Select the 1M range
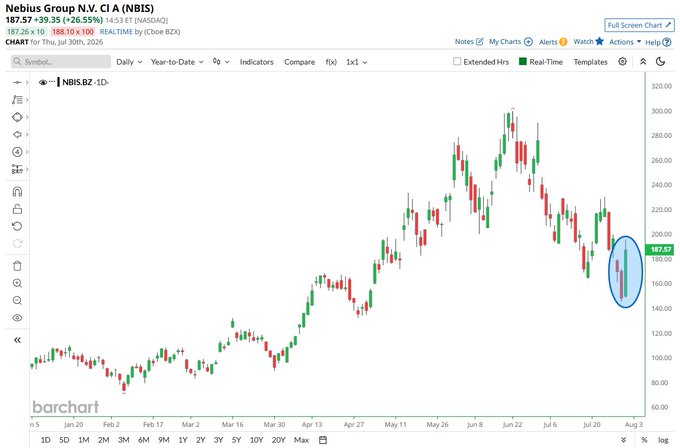680x448 pixels. 84,440
